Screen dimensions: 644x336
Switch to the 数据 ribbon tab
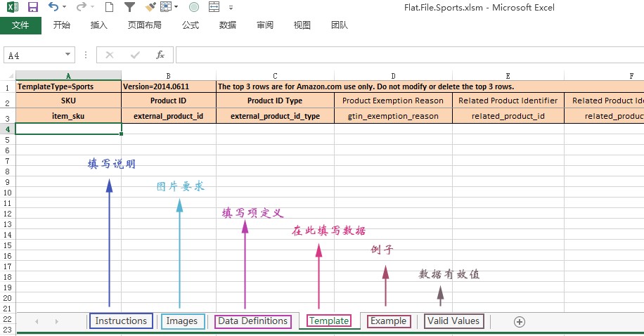point(227,25)
